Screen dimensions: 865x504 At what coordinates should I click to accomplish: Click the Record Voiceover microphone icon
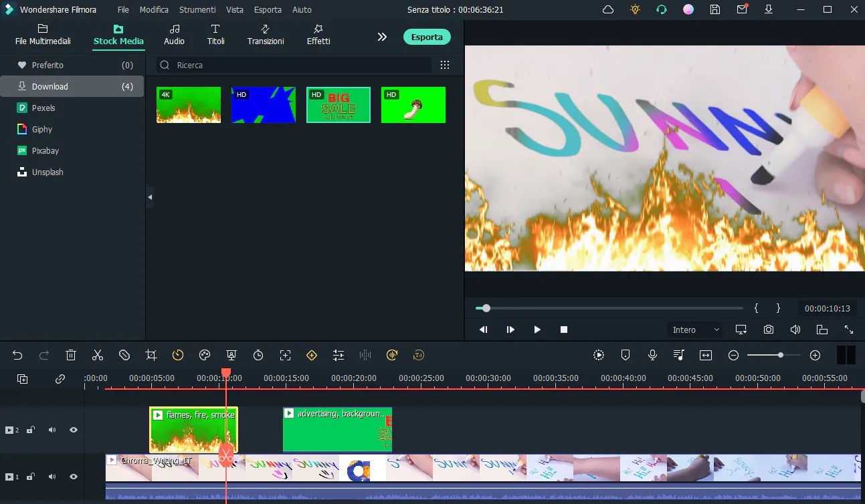[x=652, y=355]
